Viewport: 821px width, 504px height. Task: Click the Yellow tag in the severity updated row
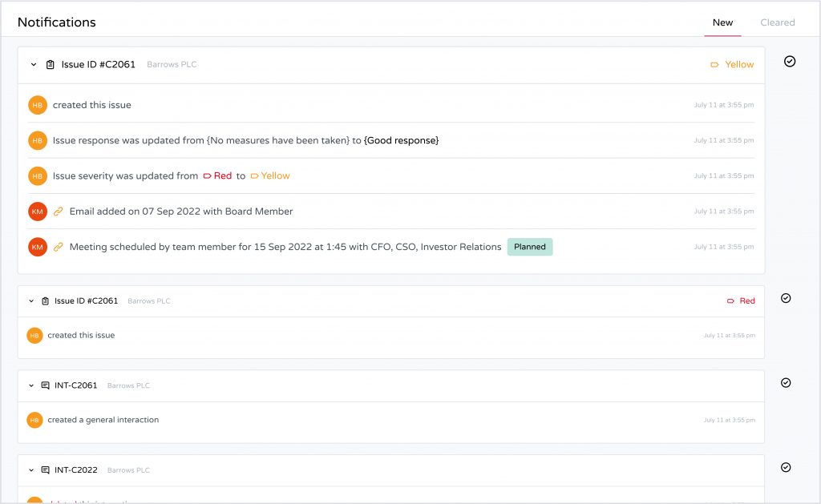(270, 176)
